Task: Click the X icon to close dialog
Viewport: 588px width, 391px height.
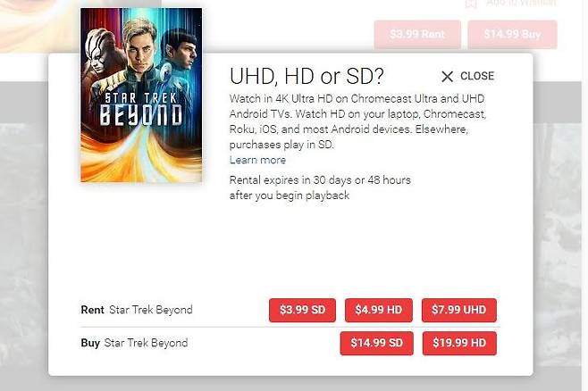Action: [448, 77]
